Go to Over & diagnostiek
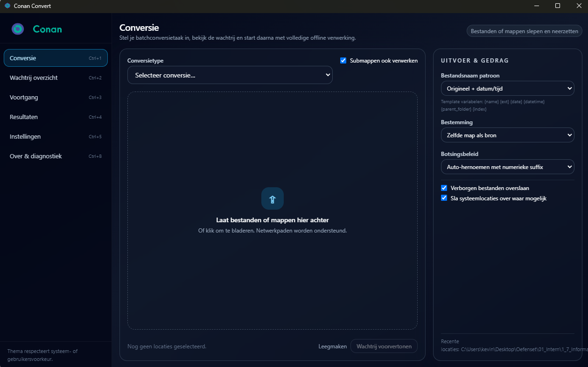 pos(56,156)
